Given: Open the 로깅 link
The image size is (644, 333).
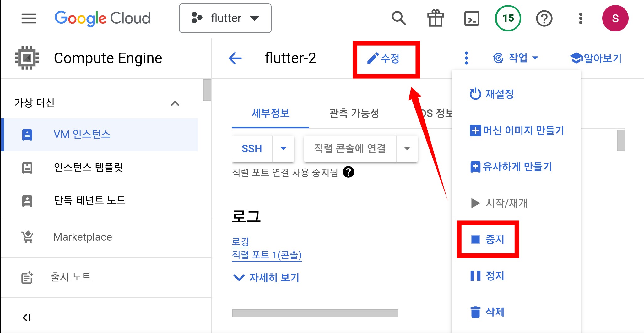Looking at the screenshot, I should pos(241,241).
